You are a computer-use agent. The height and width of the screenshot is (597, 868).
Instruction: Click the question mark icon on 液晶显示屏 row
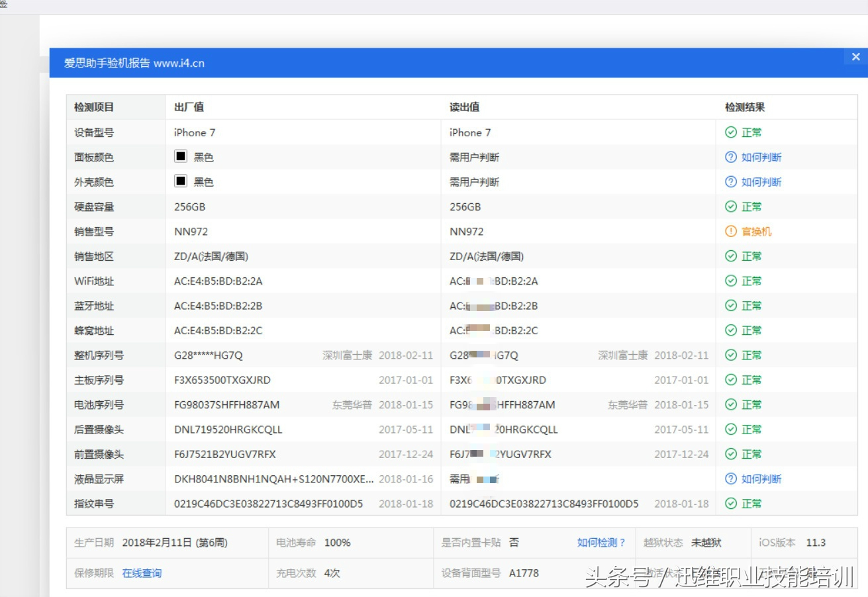click(731, 479)
